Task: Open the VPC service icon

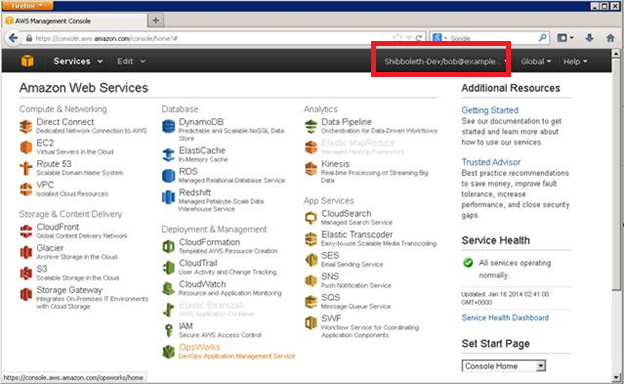Action: point(26,189)
